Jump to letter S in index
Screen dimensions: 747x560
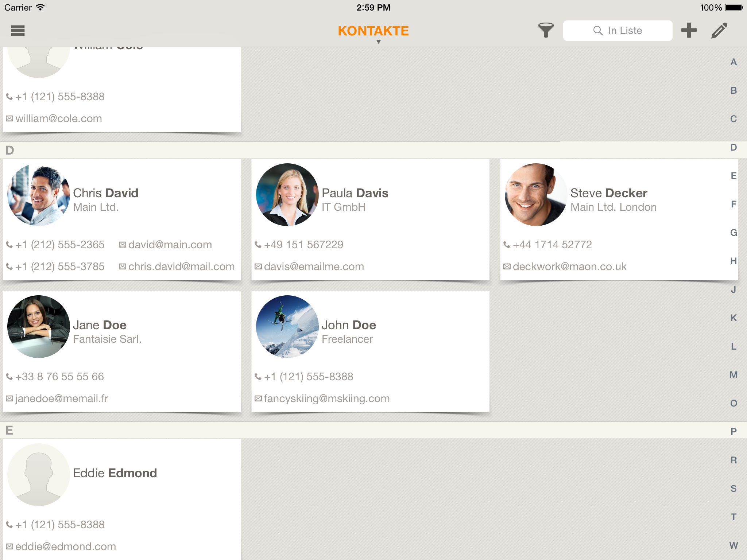[x=734, y=489]
